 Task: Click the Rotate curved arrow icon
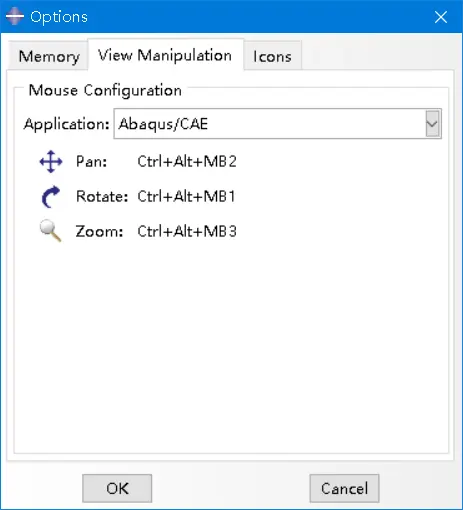(51, 197)
